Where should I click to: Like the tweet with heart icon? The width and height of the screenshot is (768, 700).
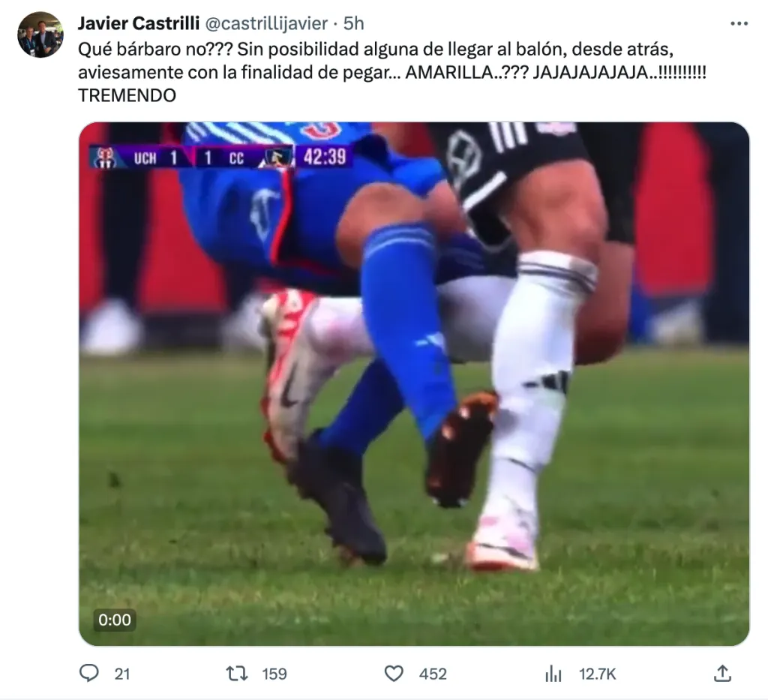click(x=394, y=674)
